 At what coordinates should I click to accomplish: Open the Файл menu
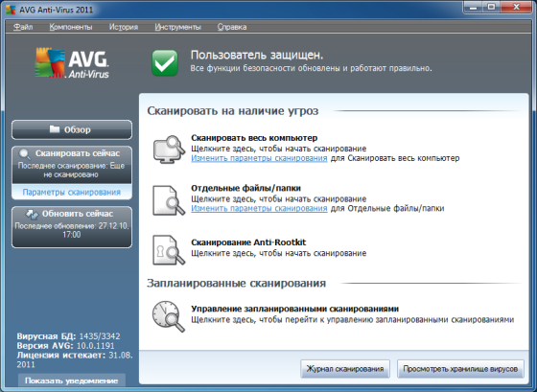(23, 27)
